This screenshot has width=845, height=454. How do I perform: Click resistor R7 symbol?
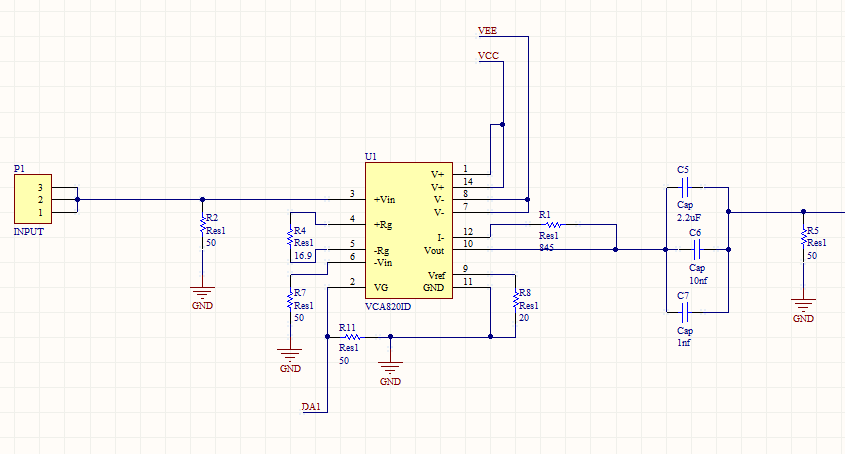click(290, 299)
